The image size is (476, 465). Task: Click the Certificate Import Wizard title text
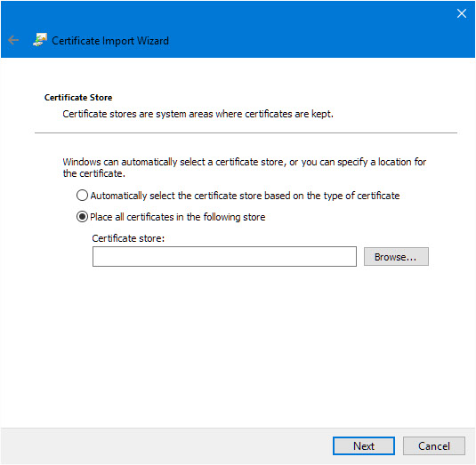pyautogui.click(x=110, y=41)
